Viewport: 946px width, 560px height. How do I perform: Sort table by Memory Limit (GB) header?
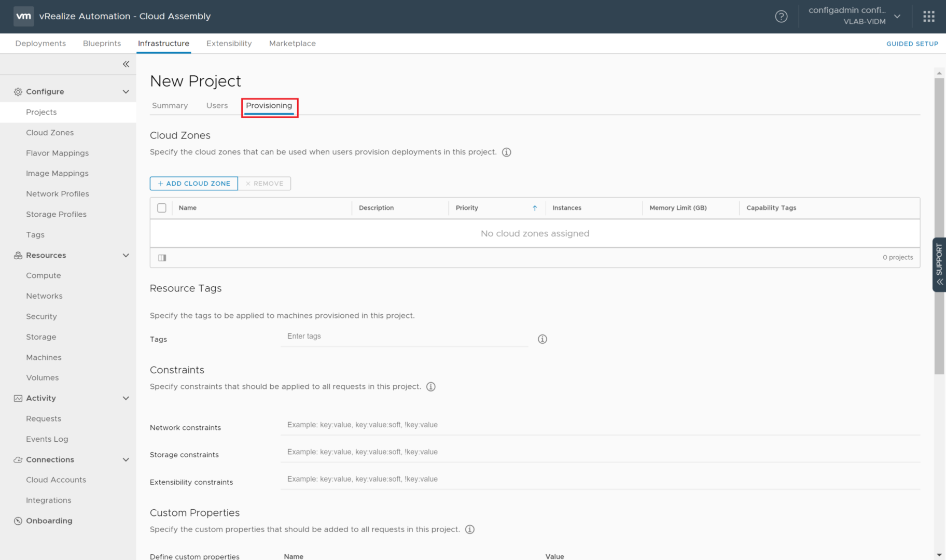click(678, 208)
